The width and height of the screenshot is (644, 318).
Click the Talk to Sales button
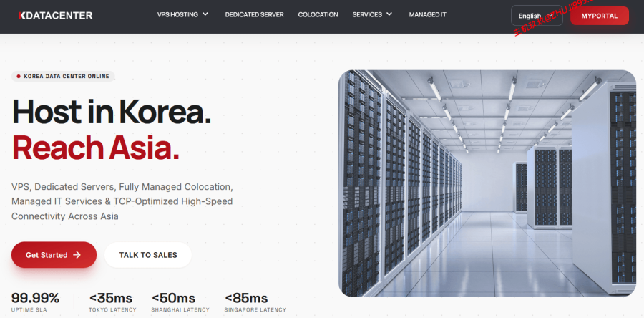click(148, 255)
